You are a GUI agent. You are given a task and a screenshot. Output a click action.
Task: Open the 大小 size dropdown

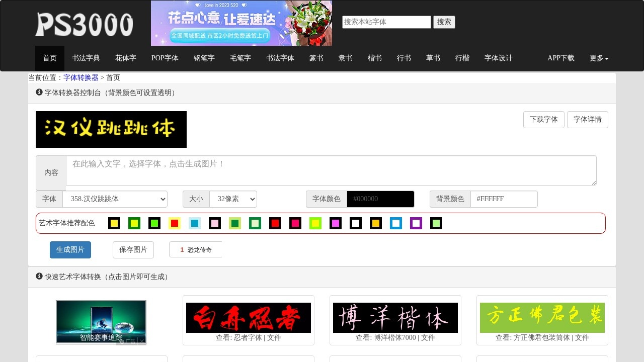click(x=233, y=199)
